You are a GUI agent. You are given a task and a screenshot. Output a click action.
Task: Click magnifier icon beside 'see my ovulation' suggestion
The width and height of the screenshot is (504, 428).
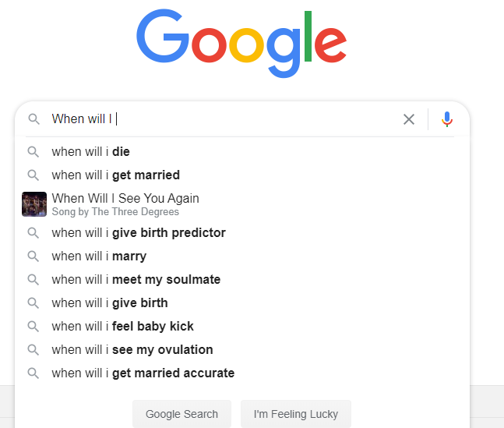(x=33, y=350)
